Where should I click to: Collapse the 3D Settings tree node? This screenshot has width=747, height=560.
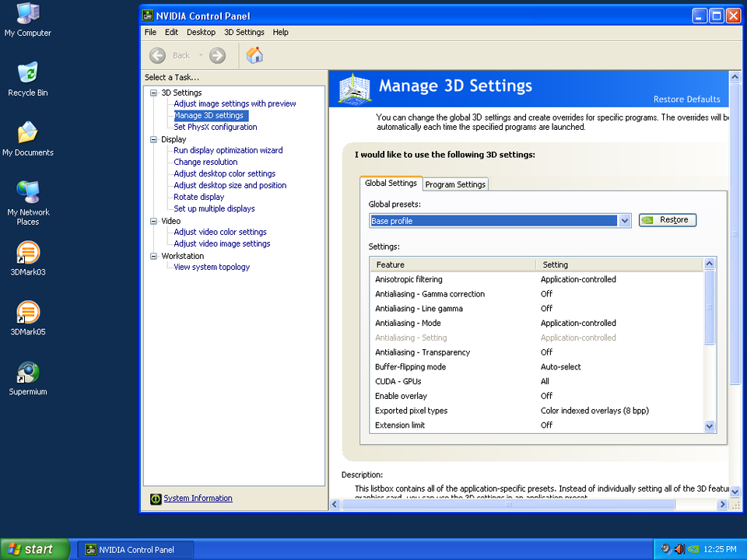pyautogui.click(x=153, y=93)
